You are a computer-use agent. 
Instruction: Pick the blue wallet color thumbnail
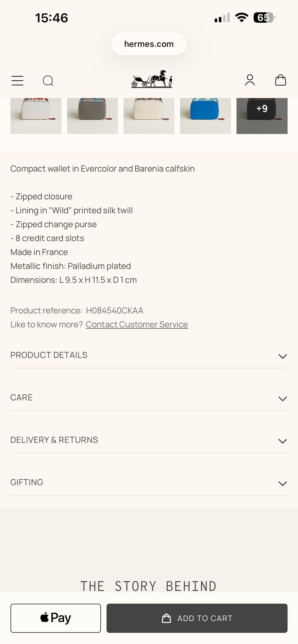(x=205, y=116)
